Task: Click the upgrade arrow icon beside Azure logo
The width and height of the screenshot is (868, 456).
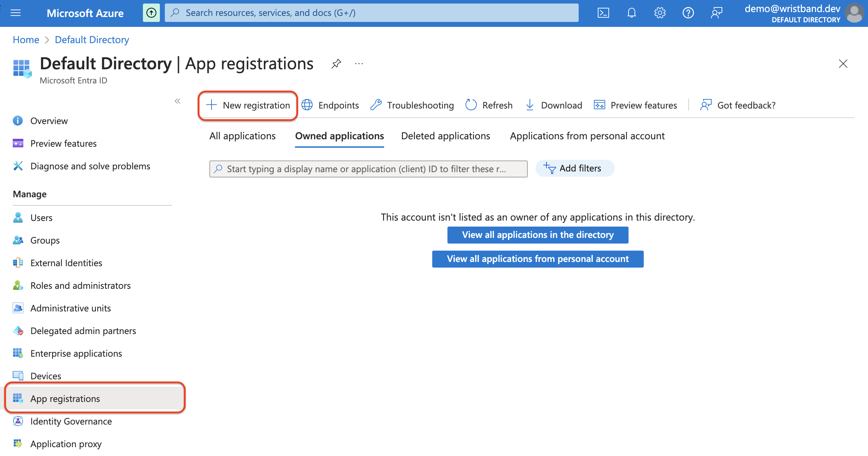Action: (x=151, y=13)
